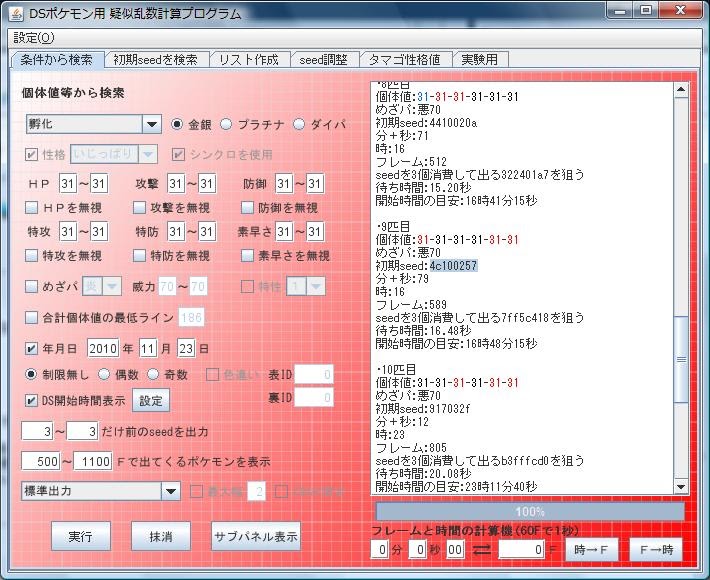Click the 分 minutes field in calculator

coord(379,549)
